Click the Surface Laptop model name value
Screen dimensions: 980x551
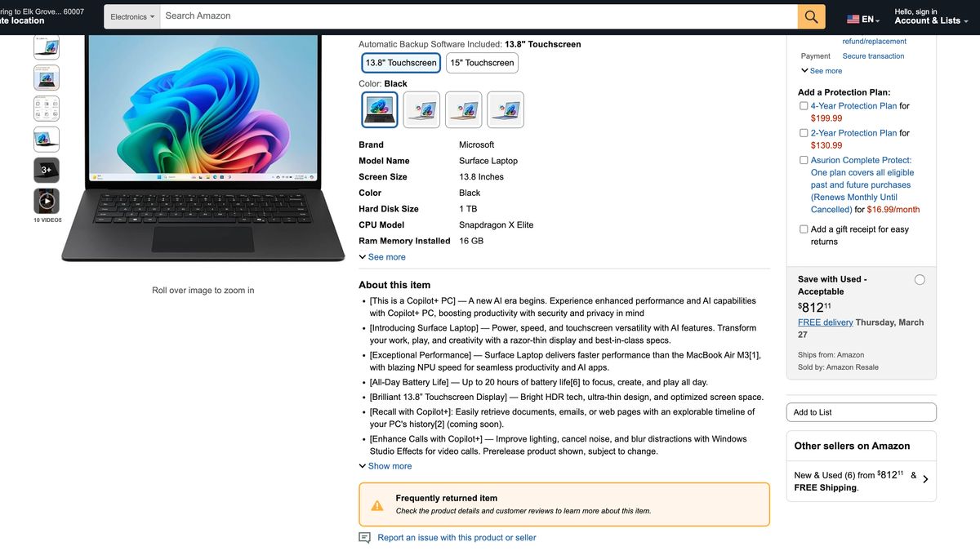[x=488, y=161]
